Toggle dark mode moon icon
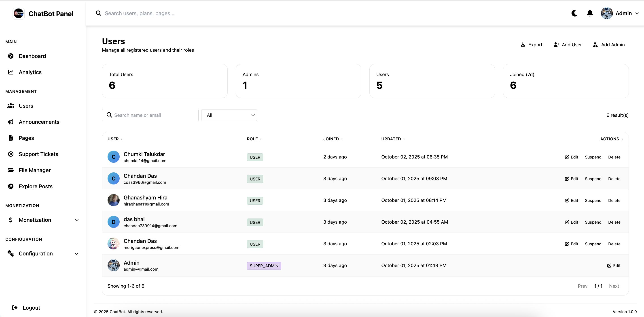Viewport: 644px width, 317px height. (x=574, y=13)
